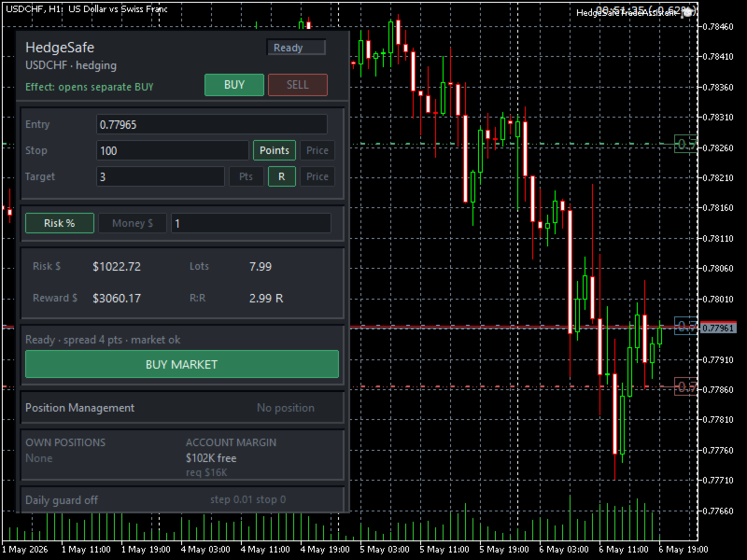The width and height of the screenshot is (747, 560).
Task: Click the current price tag 0.77961
Action: 718,329
